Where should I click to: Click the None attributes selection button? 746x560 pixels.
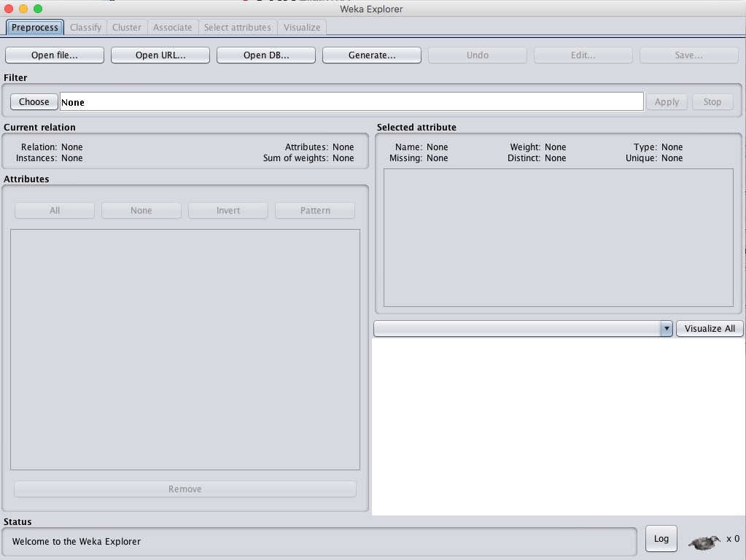click(141, 211)
